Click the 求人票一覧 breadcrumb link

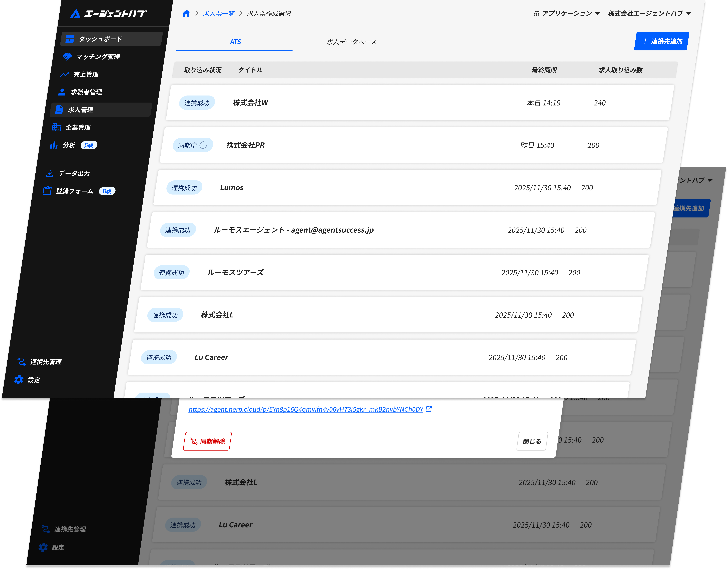219,14
